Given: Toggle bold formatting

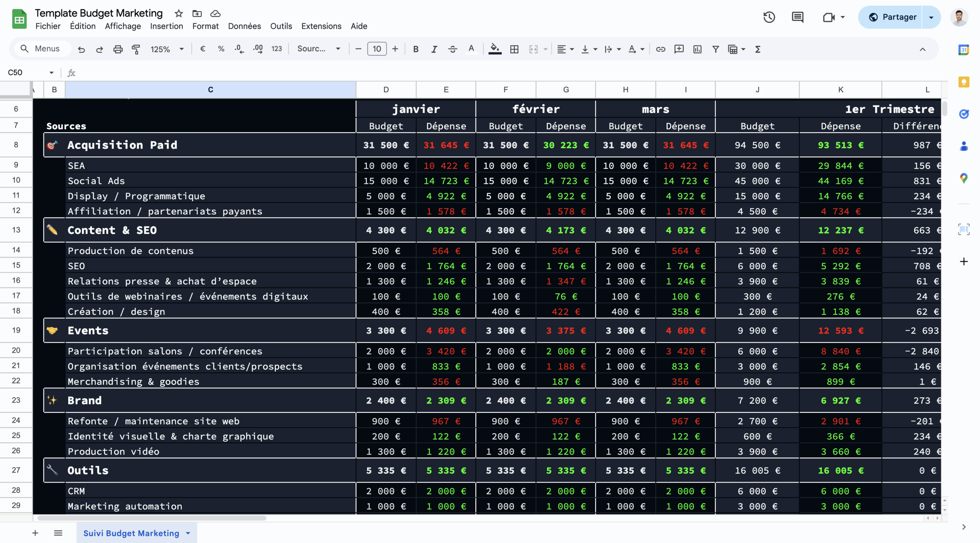Looking at the screenshot, I should pos(416,49).
